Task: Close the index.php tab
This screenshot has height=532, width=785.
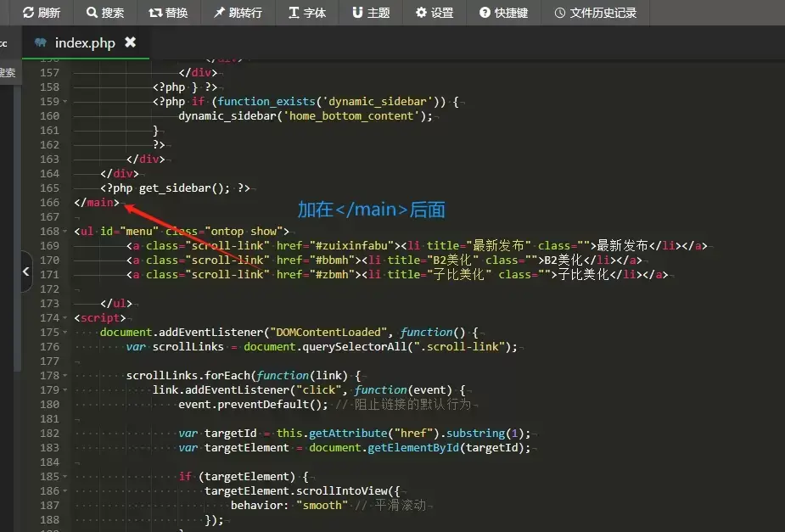Action: (x=130, y=42)
